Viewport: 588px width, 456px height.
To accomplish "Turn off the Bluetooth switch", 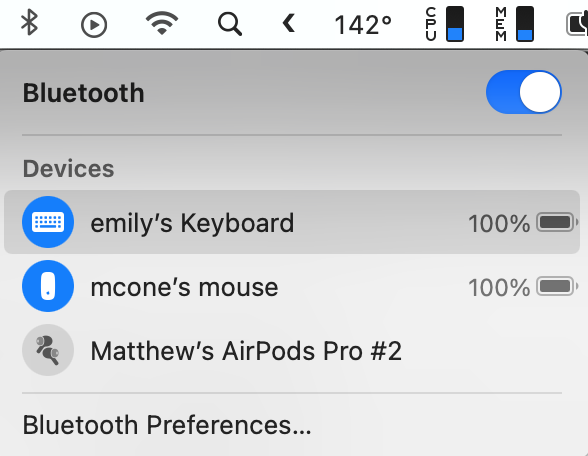I will coord(524,92).
